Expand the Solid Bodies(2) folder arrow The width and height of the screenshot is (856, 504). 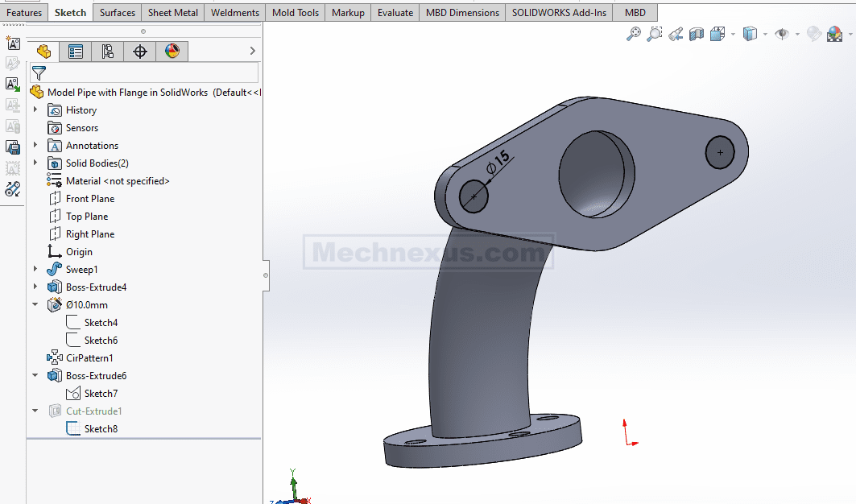coord(35,163)
